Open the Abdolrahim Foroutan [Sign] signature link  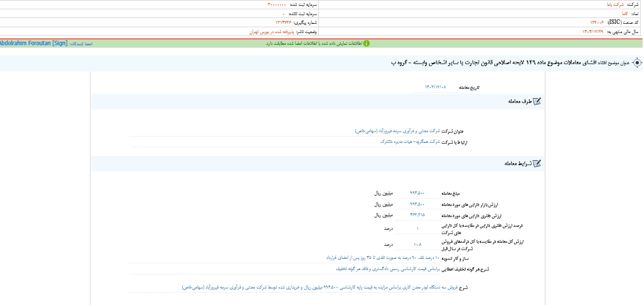pos(34,43)
